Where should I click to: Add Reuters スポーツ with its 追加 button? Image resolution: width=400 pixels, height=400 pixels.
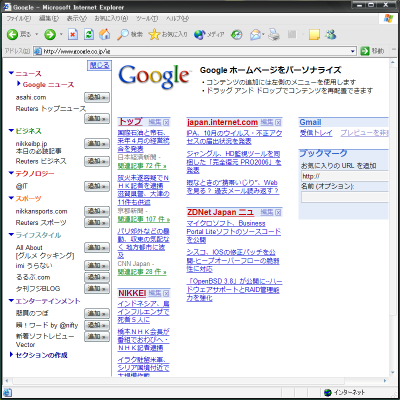point(97,222)
